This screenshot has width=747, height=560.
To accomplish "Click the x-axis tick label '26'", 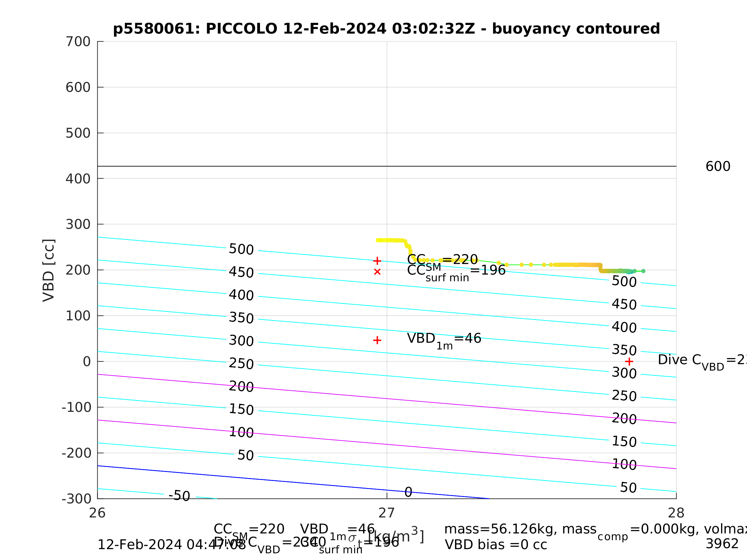I will [x=97, y=513].
